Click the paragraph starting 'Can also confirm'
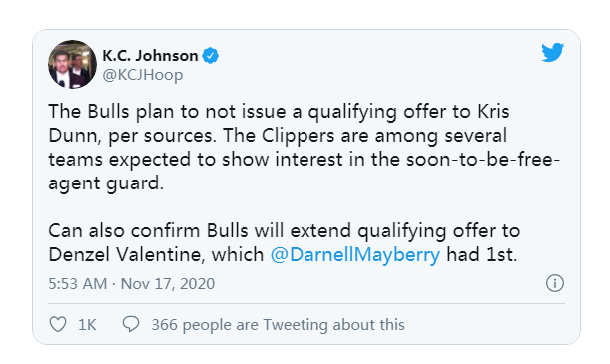This screenshot has height=364, width=610. coord(285,243)
